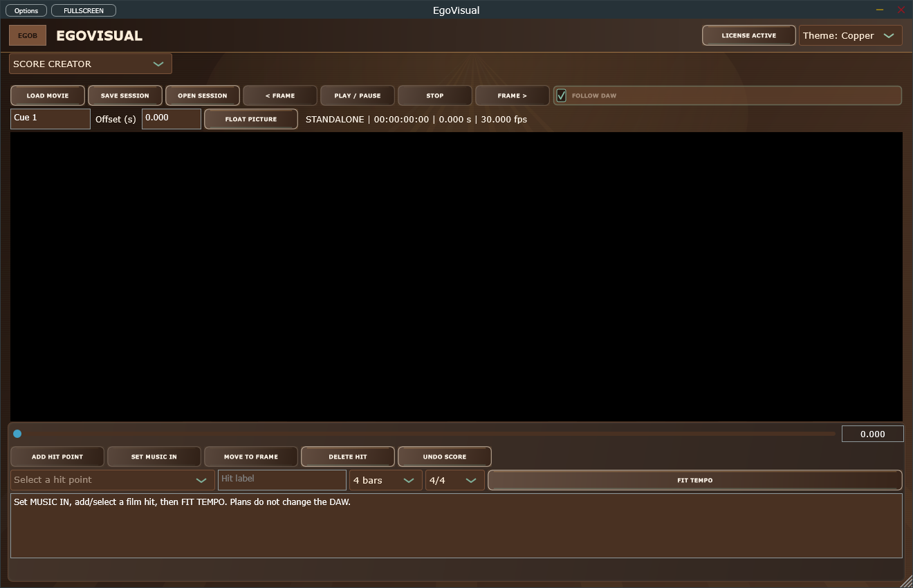
Task: Click the black video preview area
Action: tap(456, 276)
